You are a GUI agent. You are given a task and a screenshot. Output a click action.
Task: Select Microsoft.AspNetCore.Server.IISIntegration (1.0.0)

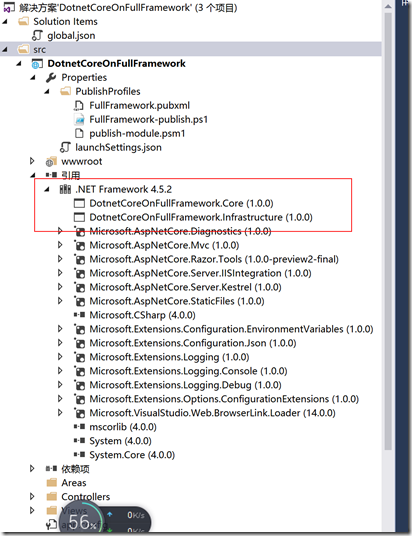point(200,273)
